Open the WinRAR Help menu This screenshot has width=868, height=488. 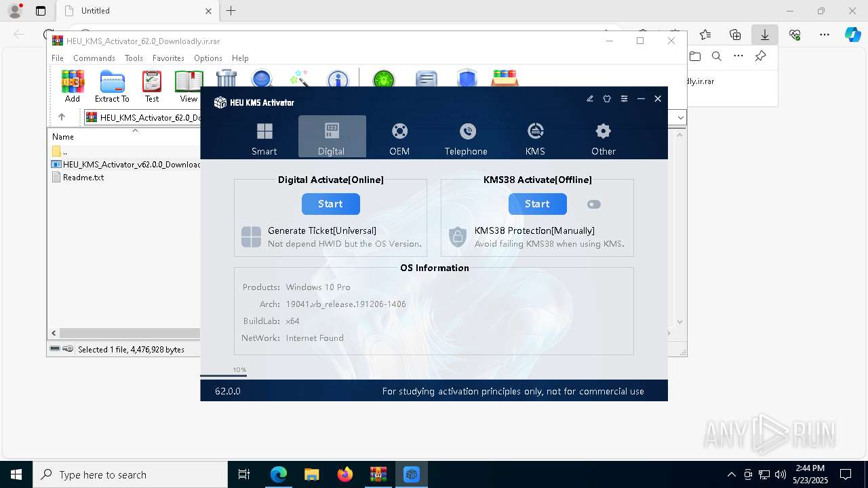click(x=240, y=58)
